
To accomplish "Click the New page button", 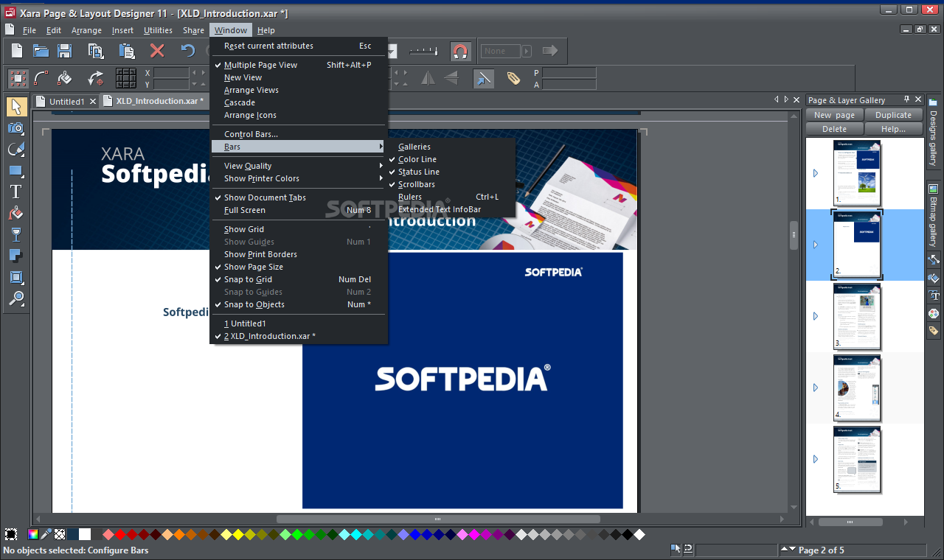I will (x=834, y=115).
